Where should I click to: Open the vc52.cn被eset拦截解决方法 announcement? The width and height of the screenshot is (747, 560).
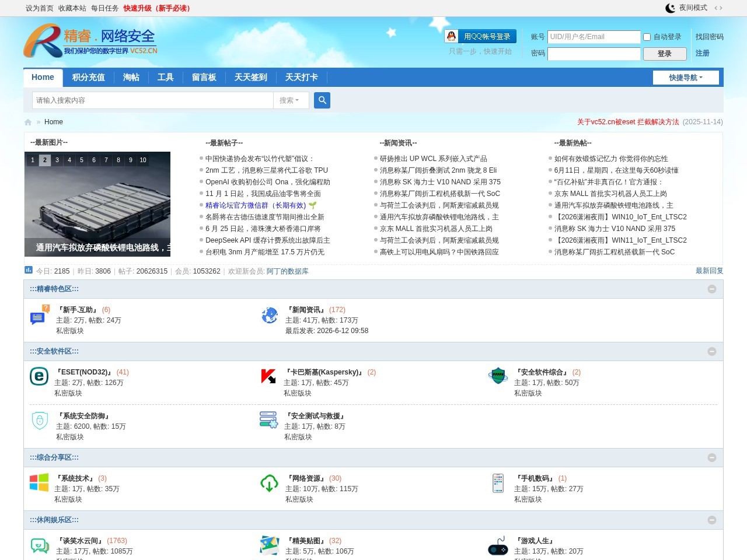[628, 122]
